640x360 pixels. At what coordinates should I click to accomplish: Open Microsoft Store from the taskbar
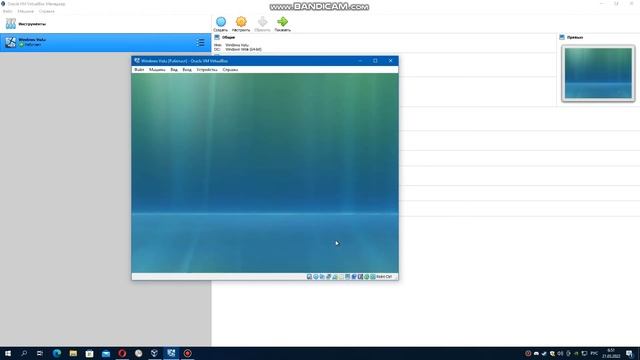(x=89, y=353)
